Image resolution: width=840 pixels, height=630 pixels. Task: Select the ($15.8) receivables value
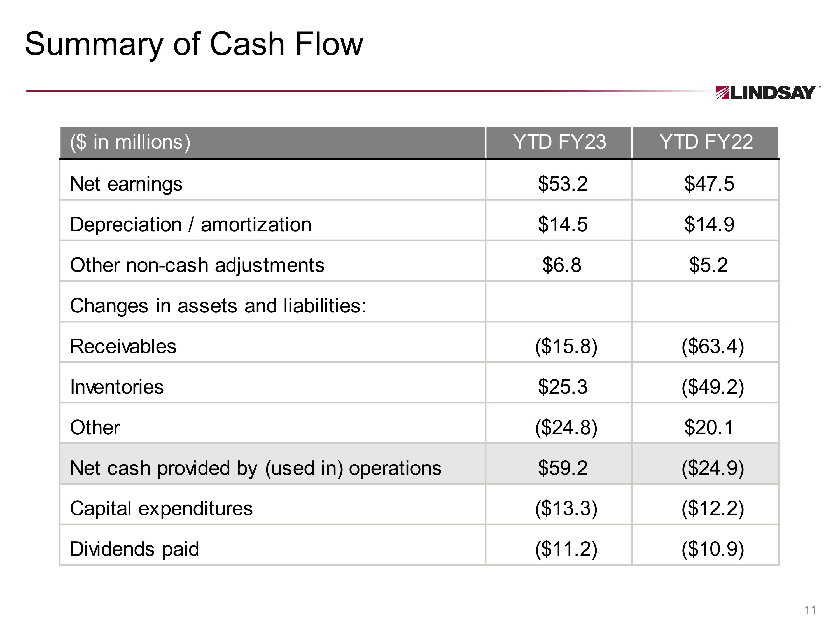coord(566,346)
